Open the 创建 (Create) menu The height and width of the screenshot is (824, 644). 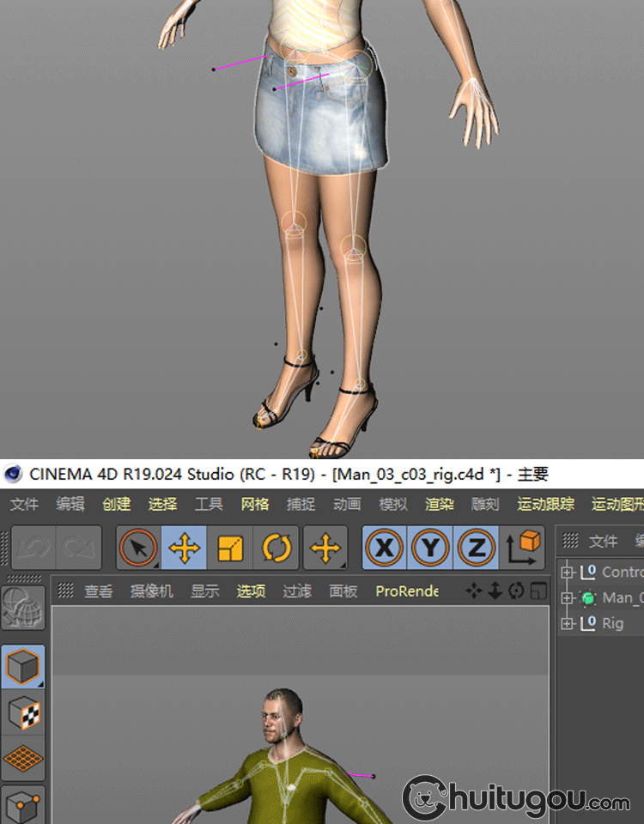pos(116,505)
